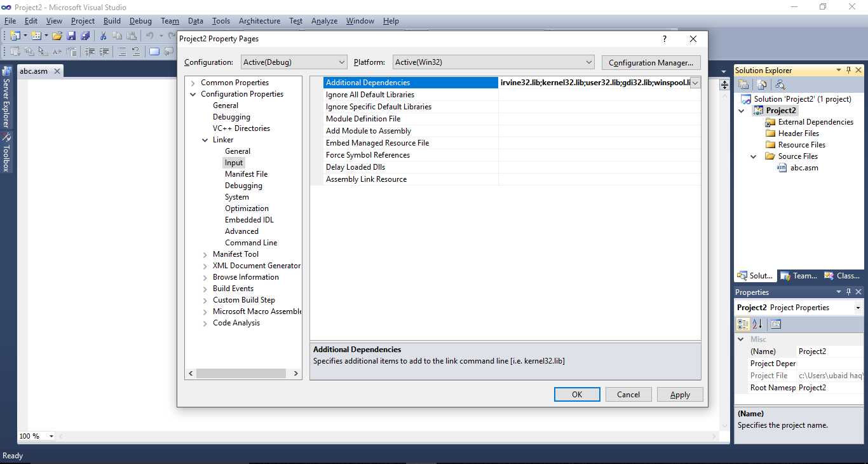Click the Categorized icon in Properties panel
The image size is (868, 464).
point(743,324)
